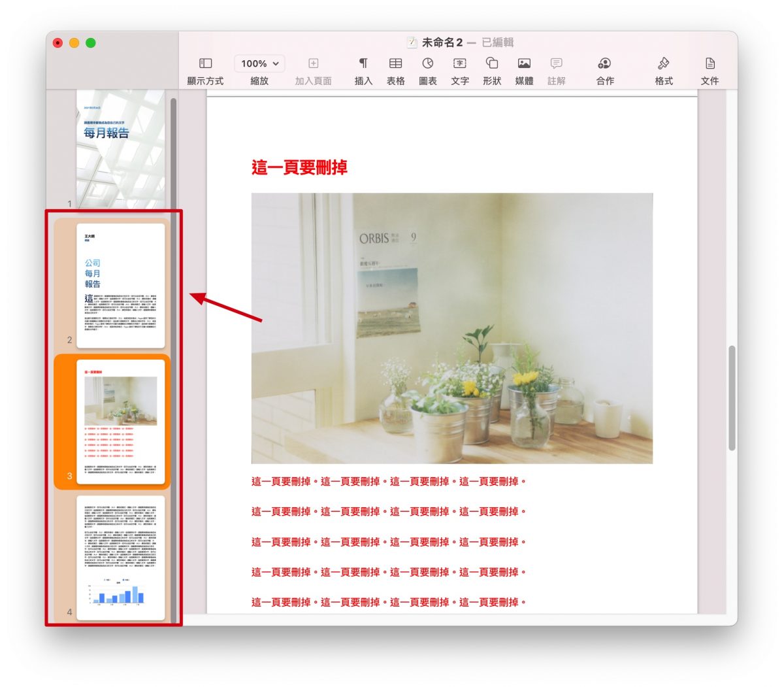The image size is (784, 687).
Task: Click the heading 這一頁要刪掉 in document
Action: [x=299, y=167]
